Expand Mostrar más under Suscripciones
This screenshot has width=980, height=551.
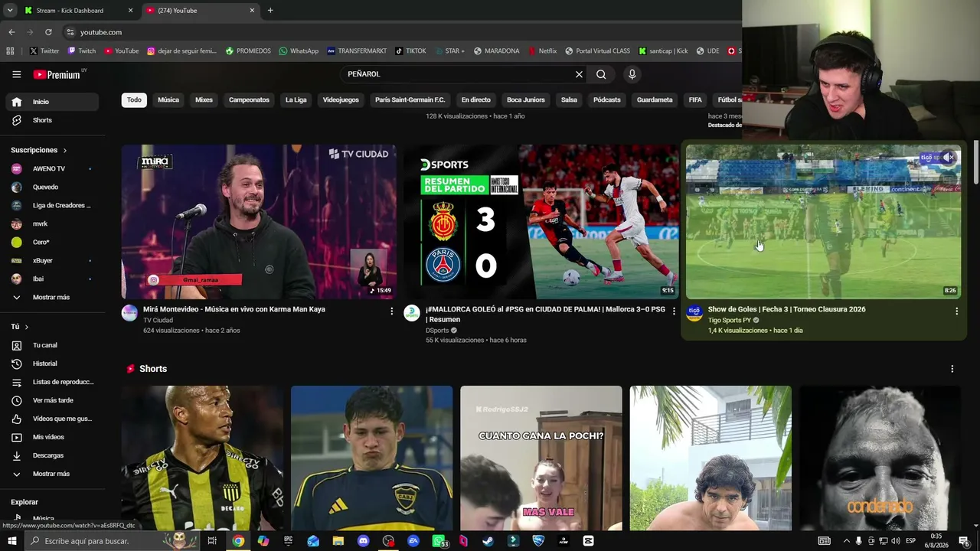(52, 297)
